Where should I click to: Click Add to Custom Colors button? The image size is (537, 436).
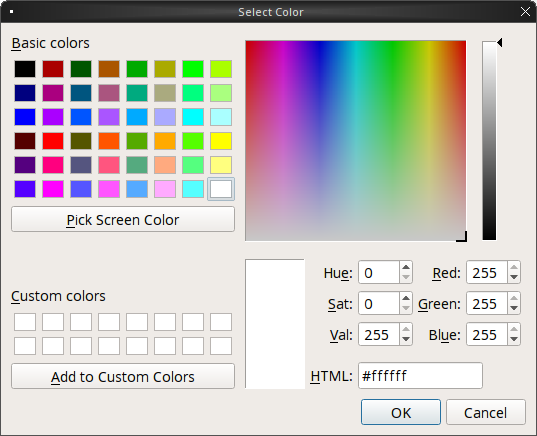click(x=123, y=376)
